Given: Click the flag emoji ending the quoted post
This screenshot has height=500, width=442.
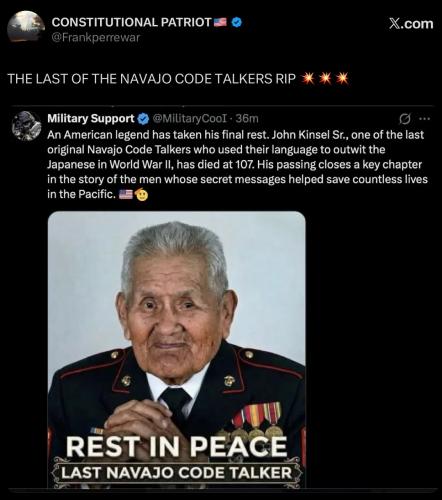Looking at the screenshot, I should (x=126, y=194).
